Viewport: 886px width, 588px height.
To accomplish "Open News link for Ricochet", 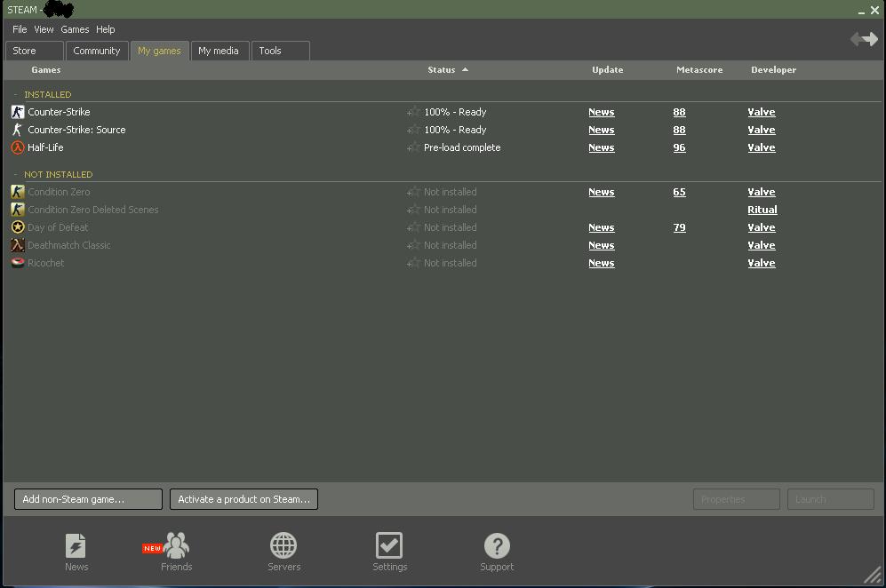I will pos(602,263).
